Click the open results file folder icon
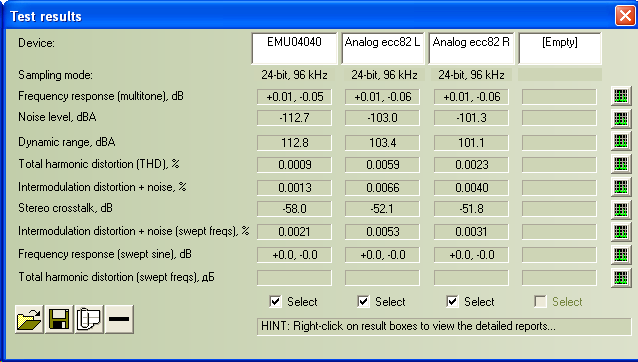 [29, 319]
